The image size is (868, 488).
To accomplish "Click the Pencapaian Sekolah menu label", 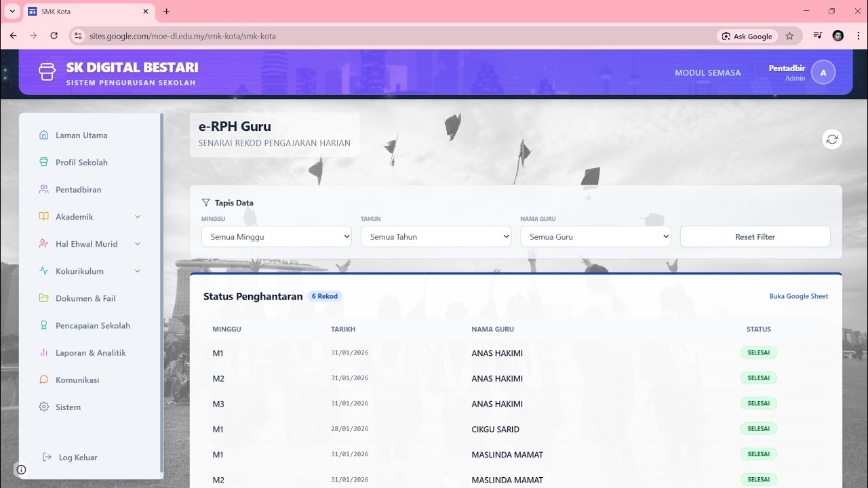I will 93,325.
